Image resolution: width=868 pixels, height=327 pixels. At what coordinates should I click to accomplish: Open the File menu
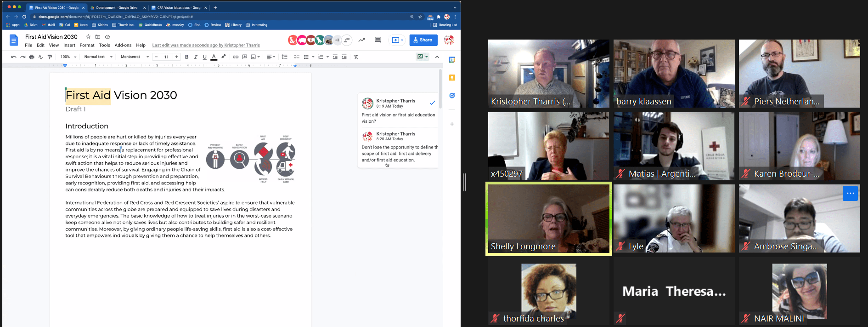coord(28,46)
